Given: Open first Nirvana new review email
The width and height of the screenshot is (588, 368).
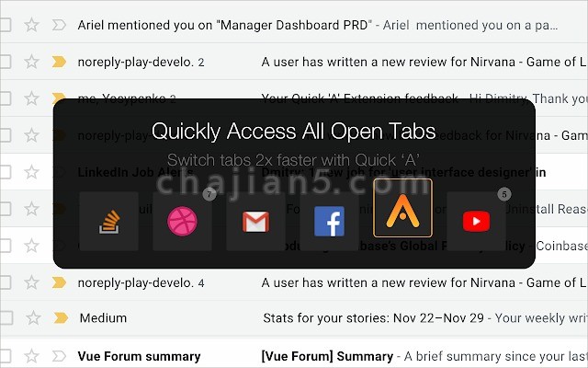Looking at the screenshot, I should coord(424,62).
